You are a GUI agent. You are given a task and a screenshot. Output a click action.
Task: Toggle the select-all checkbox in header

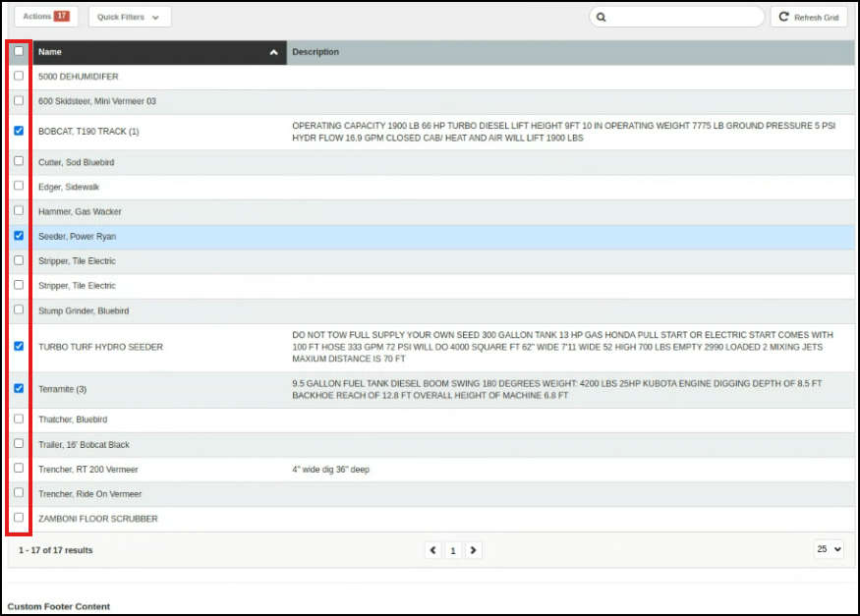(19, 51)
